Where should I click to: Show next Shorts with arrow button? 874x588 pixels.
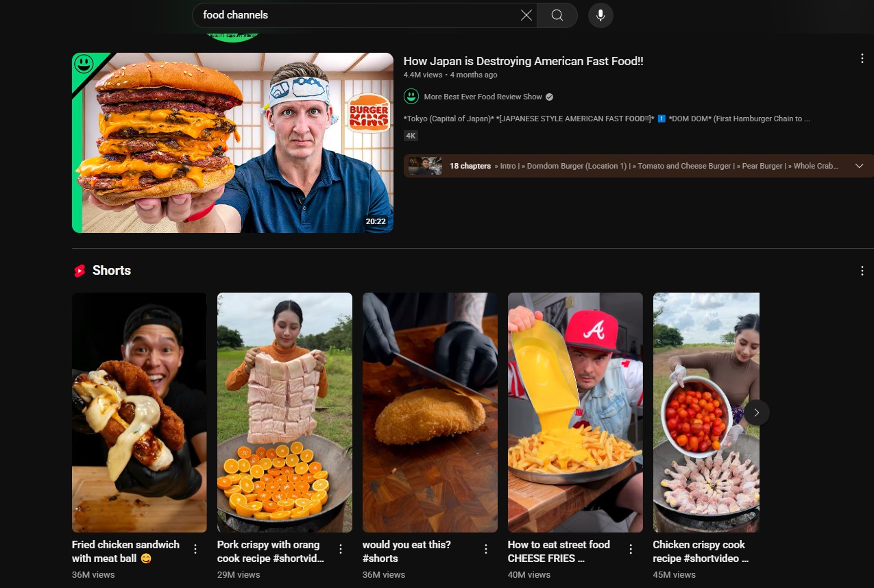click(757, 413)
